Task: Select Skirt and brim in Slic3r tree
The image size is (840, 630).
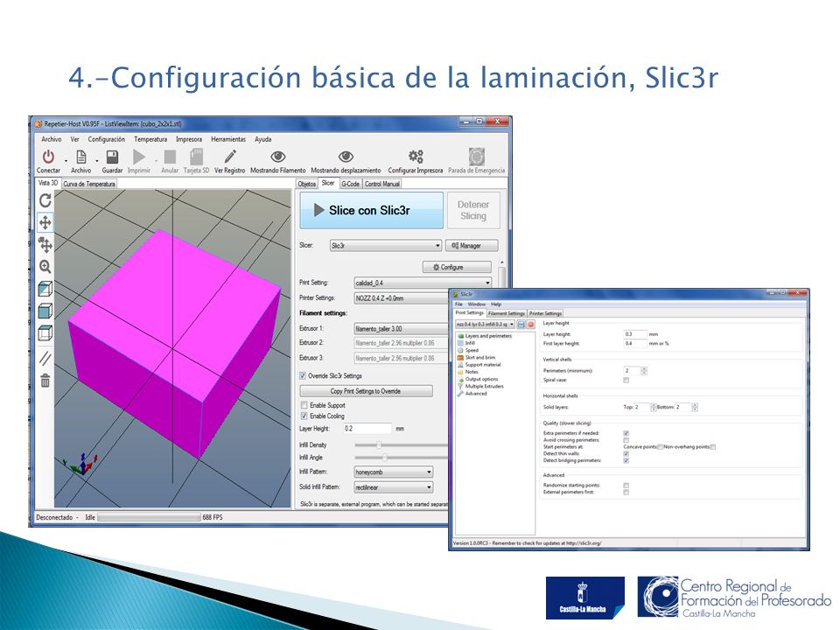Action: coord(479,357)
